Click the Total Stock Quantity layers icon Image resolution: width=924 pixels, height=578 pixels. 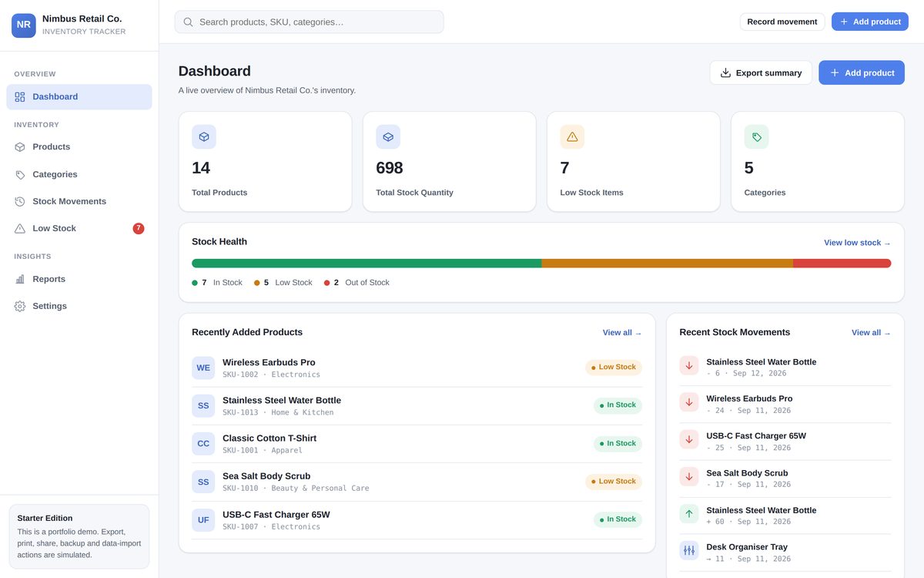(388, 136)
